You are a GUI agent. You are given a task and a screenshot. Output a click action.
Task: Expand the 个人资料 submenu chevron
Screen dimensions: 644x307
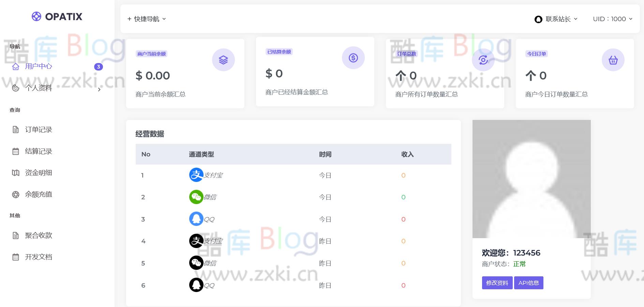click(99, 90)
